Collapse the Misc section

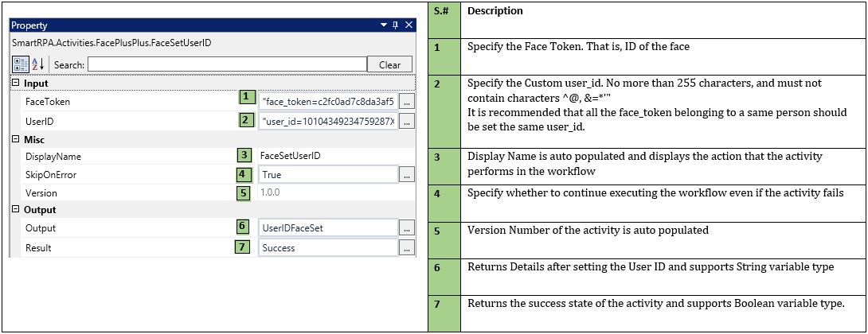[15, 139]
